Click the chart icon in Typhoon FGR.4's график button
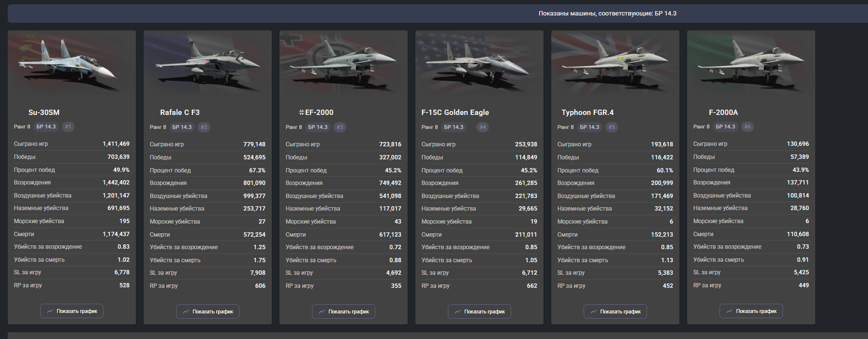 (593, 312)
